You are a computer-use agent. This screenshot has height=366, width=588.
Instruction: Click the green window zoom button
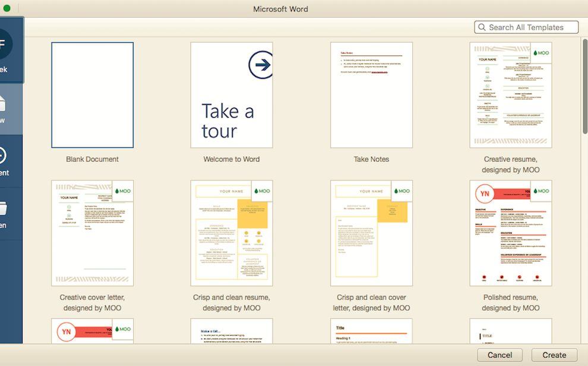point(7,8)
